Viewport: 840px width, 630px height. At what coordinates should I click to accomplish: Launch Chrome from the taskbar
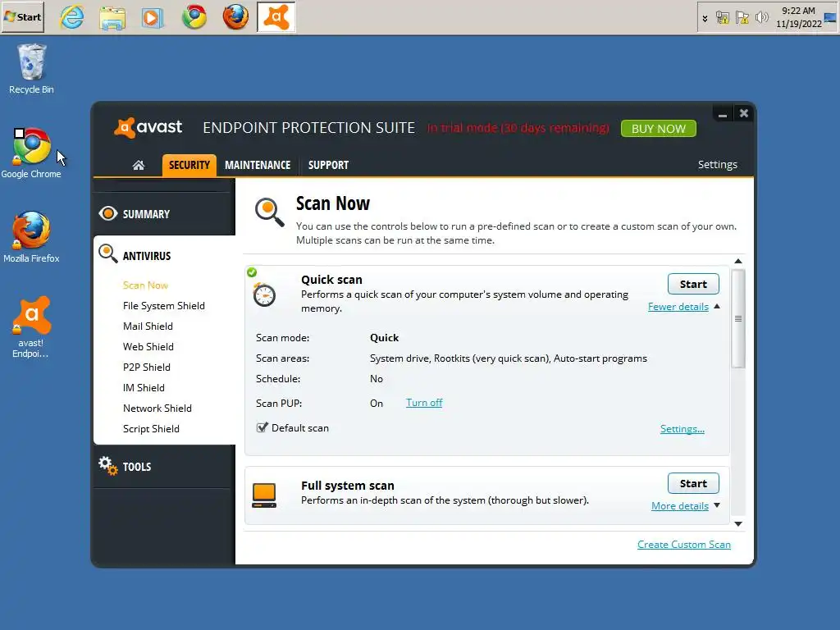pos(194,17)
